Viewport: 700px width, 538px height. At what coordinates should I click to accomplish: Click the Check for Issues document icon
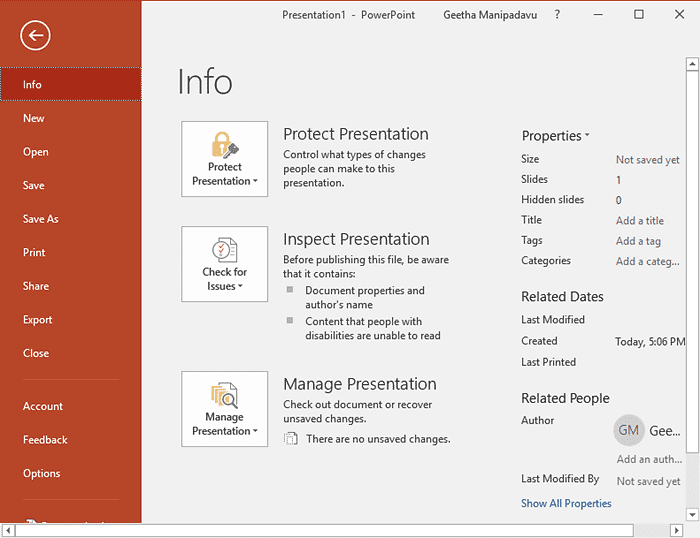coord(225,250)
